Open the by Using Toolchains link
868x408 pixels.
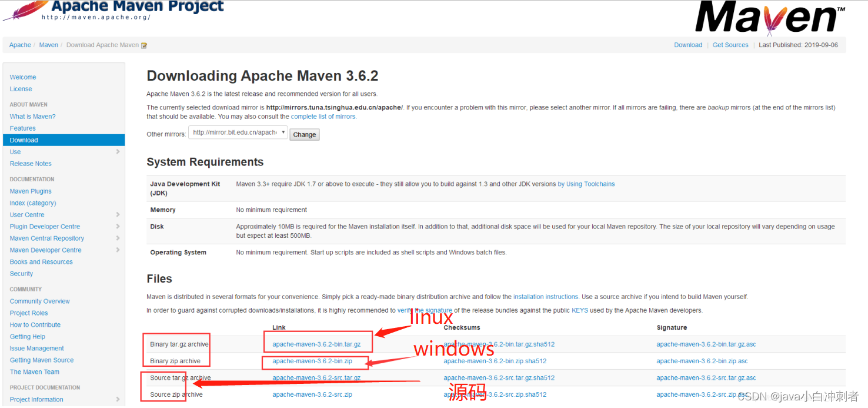pyautogui.click(x=586, y=184)
